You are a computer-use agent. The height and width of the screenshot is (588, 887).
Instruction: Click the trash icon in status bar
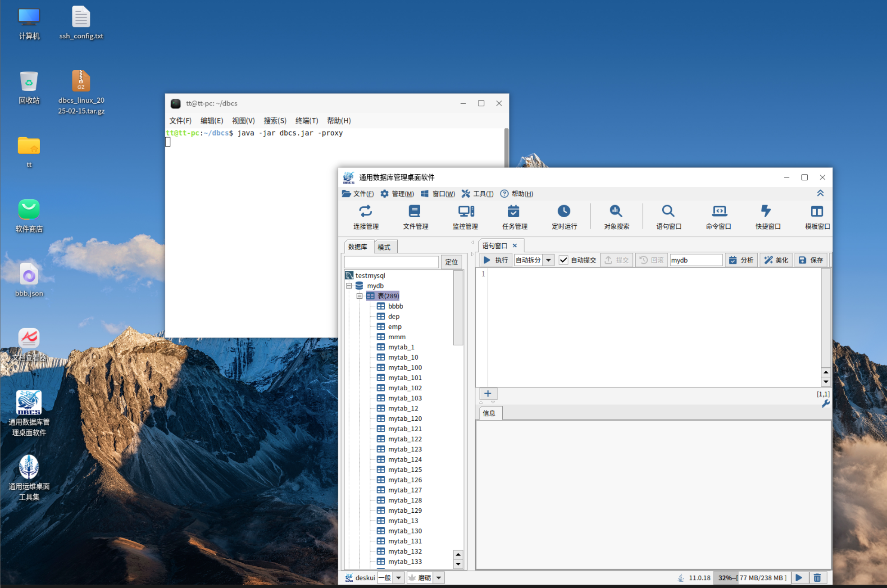pos(817,578)
